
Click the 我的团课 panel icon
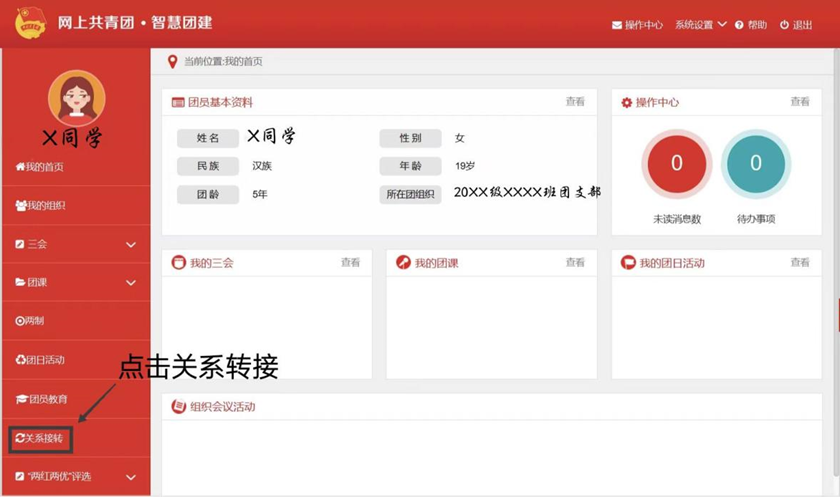(403, 263)
